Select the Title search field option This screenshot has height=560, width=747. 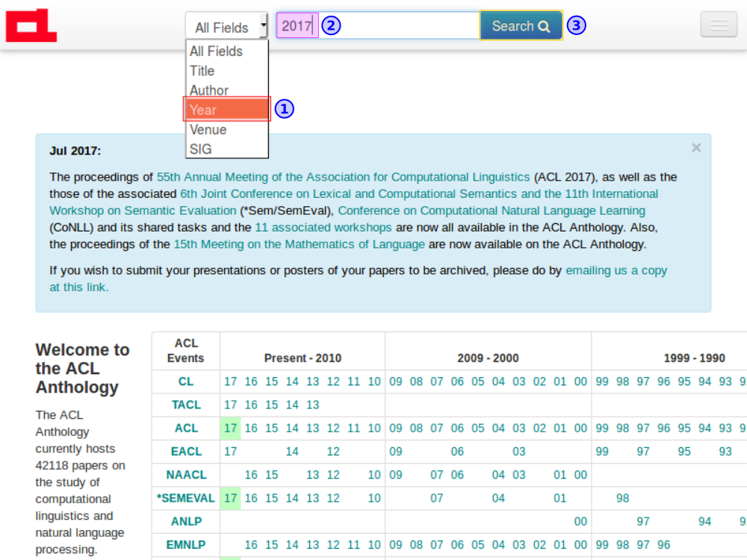tap(227, 70)
